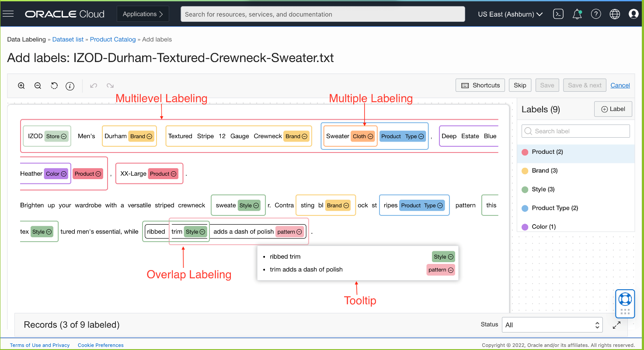This screenshot has height=350, width=644.
Task: Click the reset zoom icon
Action: [x=54, y=86]
